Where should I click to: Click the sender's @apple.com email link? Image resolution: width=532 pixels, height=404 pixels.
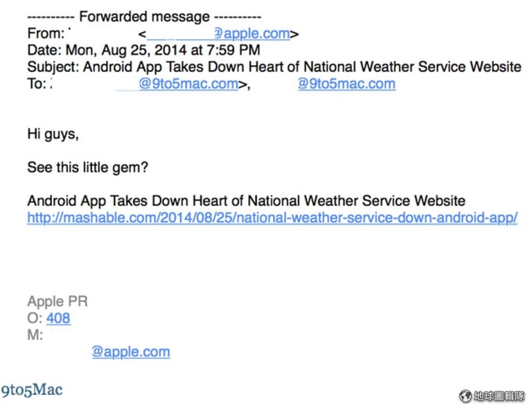(218, 33)
